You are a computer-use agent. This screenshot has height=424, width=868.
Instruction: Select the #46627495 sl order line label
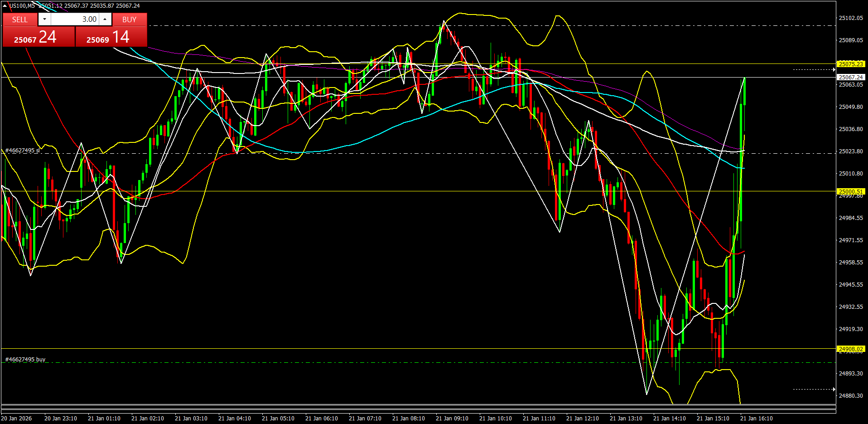22,151
